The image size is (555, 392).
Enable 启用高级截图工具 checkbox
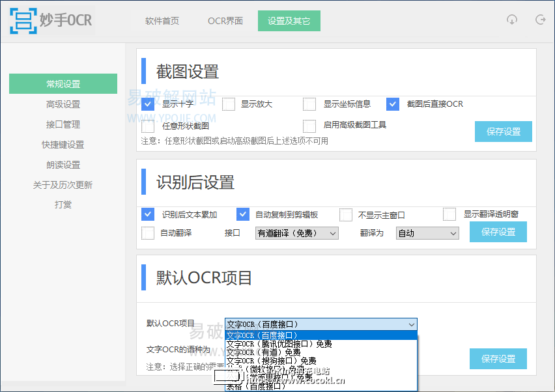(x=309, y=126)
